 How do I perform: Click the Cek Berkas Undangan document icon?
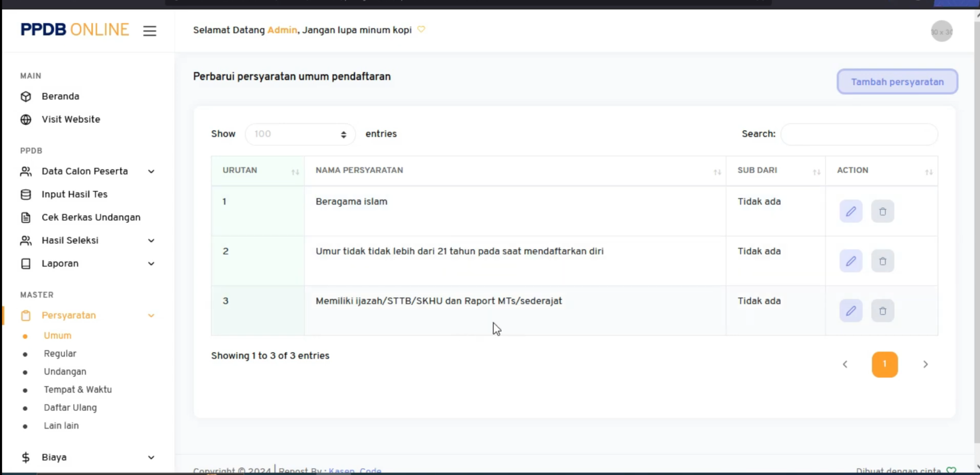click(26, 217)
